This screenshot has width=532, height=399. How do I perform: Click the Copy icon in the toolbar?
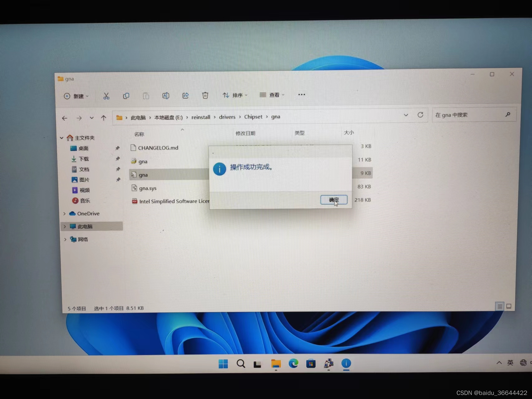[x=126, y=96]
